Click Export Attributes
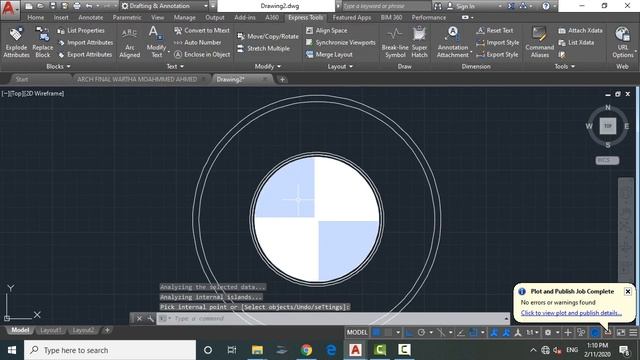The image size is (640, 360). coord(85,54)
